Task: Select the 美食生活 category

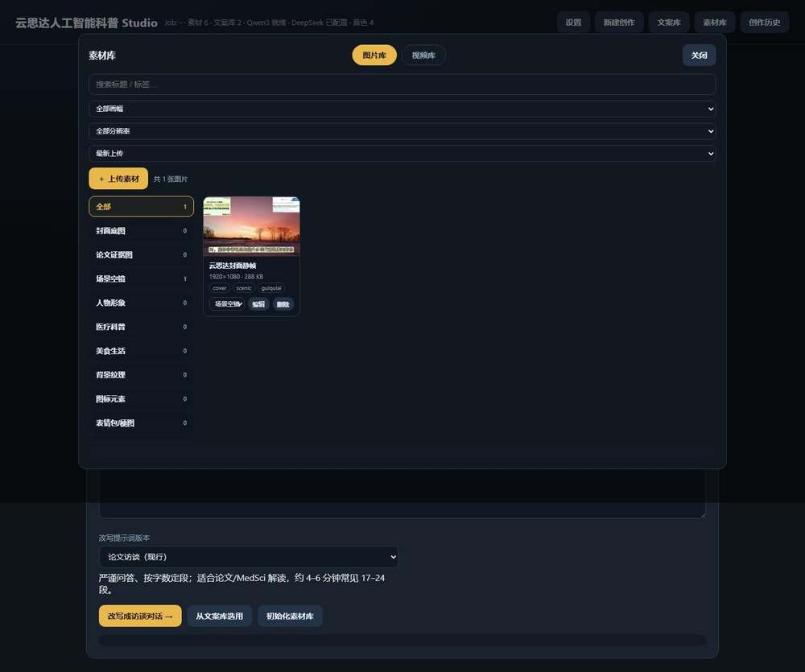Action: tap(141, 351)
